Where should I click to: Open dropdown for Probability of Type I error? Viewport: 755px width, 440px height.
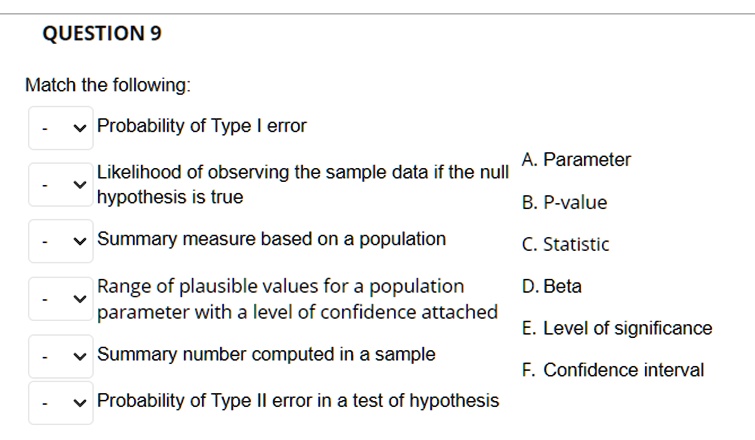61,128
